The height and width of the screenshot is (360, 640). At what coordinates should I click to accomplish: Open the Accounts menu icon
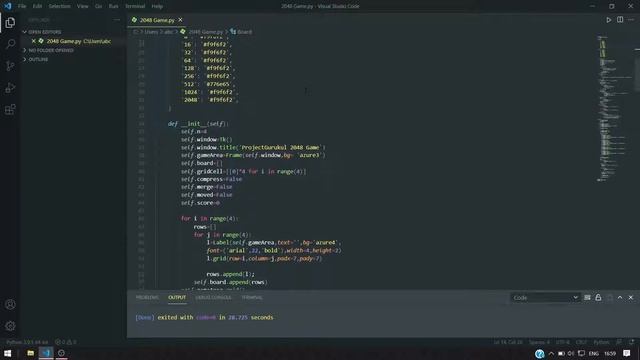10,304
